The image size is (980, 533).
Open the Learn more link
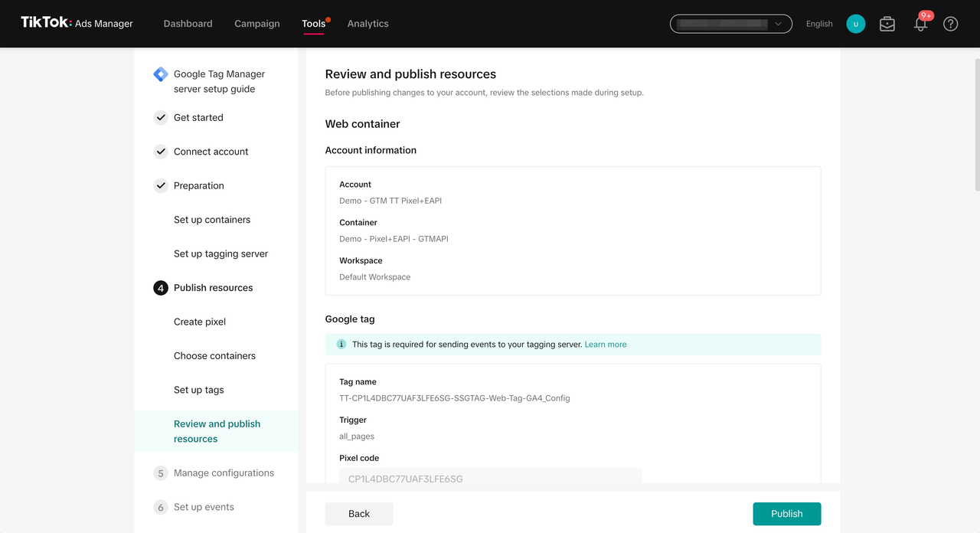(x=605, y=344)
